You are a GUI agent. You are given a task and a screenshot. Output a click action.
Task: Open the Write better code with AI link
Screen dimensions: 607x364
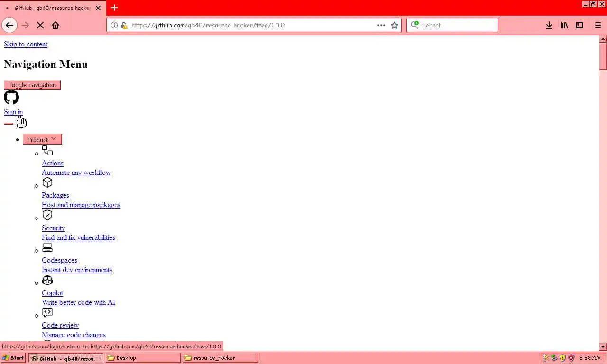coord(78,302)
